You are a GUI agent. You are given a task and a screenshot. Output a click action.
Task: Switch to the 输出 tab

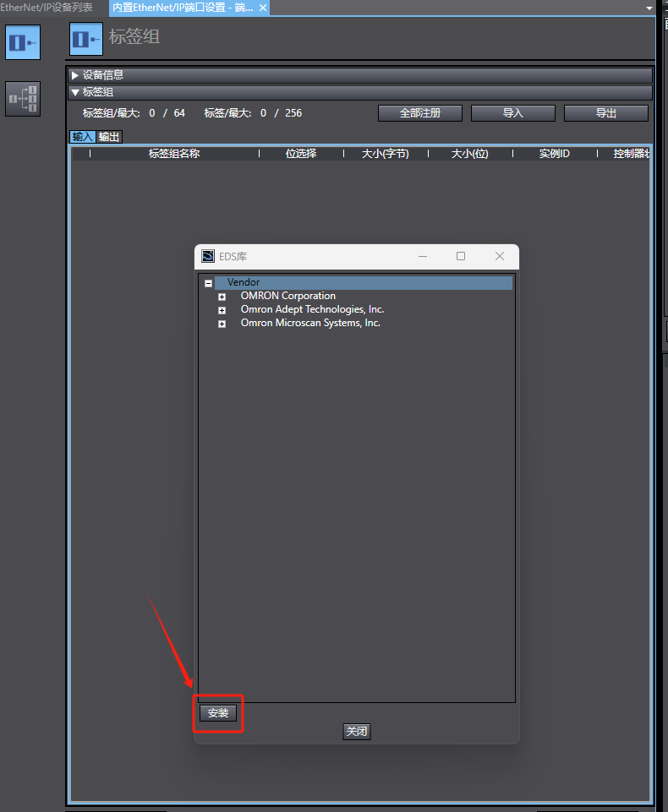point(109,137)
